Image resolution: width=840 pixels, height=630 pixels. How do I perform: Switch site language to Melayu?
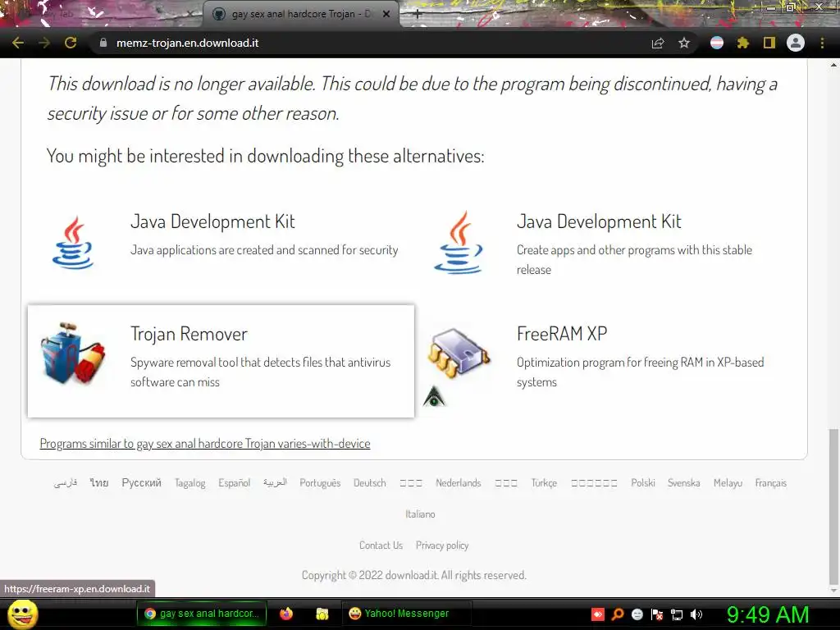coord(728,482)
